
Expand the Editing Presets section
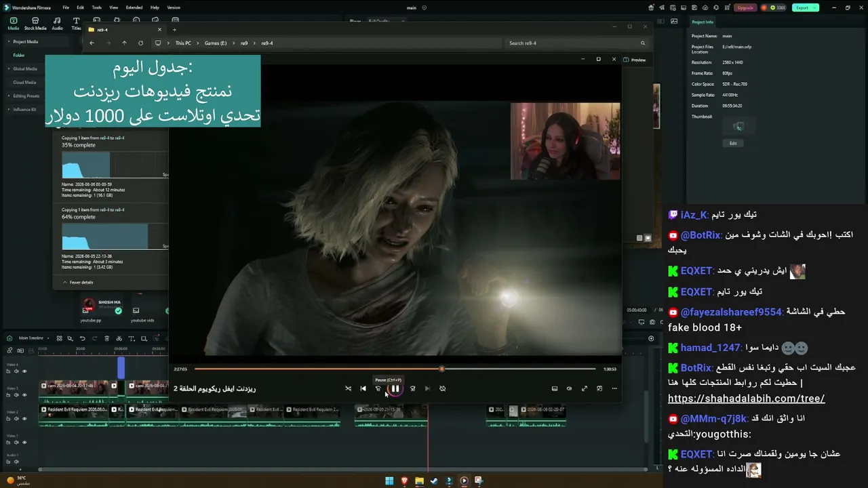point(9,96)
